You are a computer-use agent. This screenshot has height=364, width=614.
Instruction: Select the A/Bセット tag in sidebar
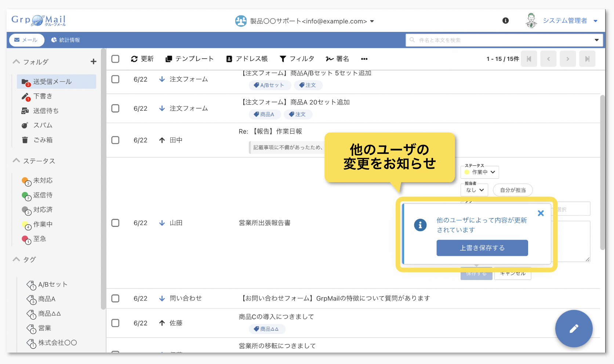(53, 284)
